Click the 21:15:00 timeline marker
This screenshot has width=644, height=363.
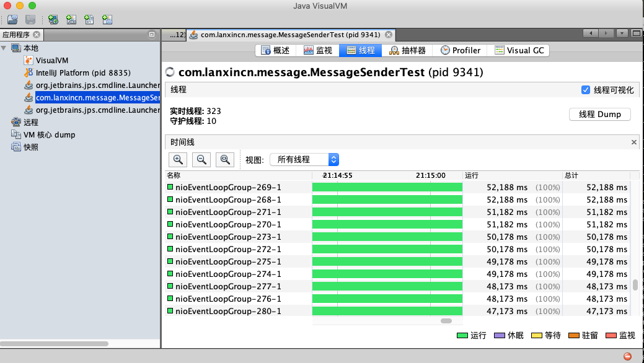pos(430,175)
